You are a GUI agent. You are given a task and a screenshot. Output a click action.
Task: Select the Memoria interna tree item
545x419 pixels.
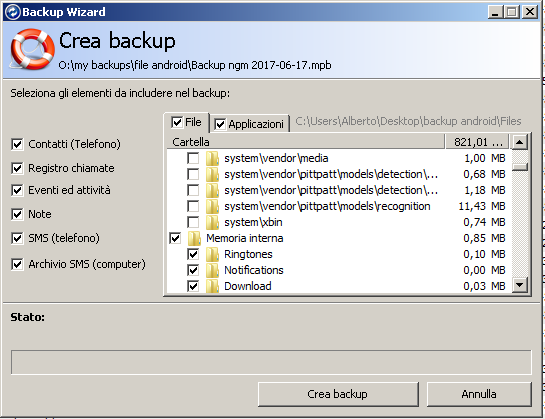(245, 238)
